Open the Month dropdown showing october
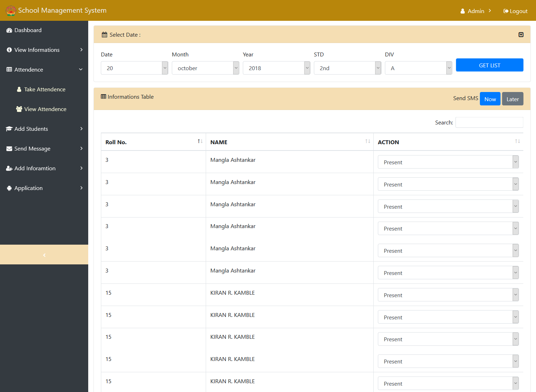 (x=205, y=68)
